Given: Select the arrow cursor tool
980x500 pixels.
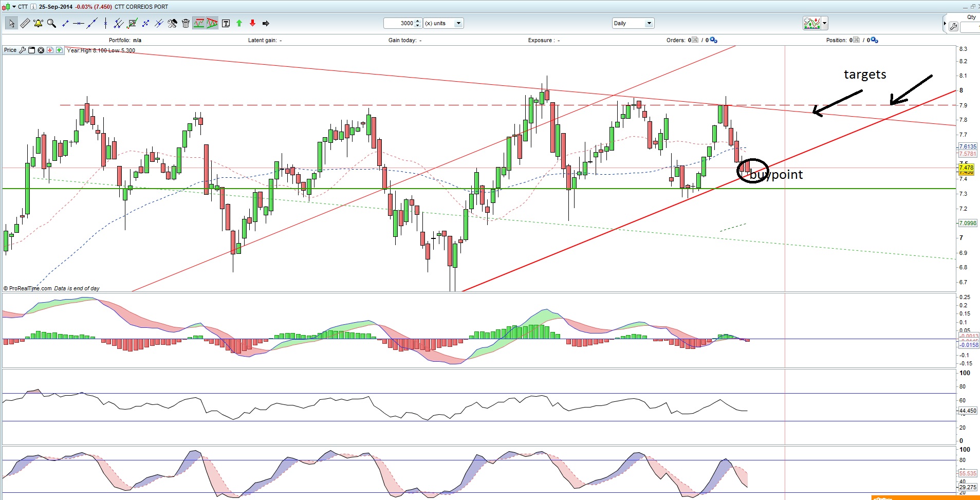Looking at the screenshot, I should tap(11, 23).
